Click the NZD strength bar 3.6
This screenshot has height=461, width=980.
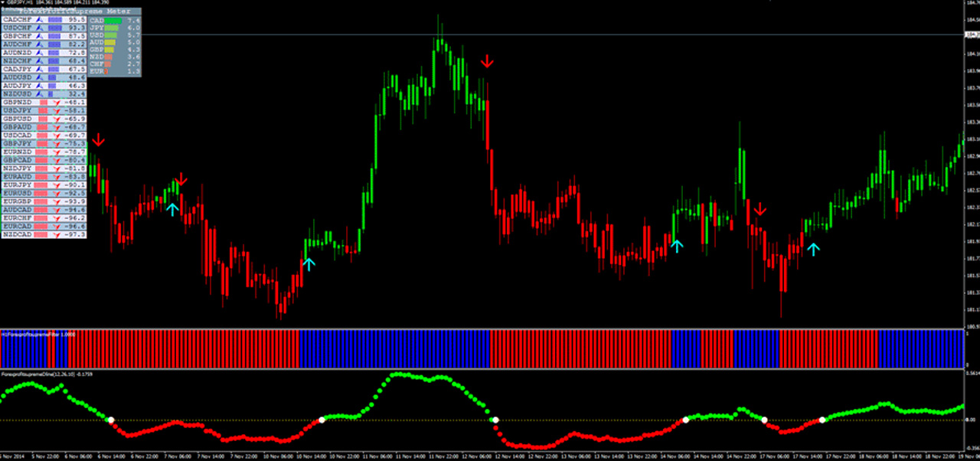click(109, 57)
